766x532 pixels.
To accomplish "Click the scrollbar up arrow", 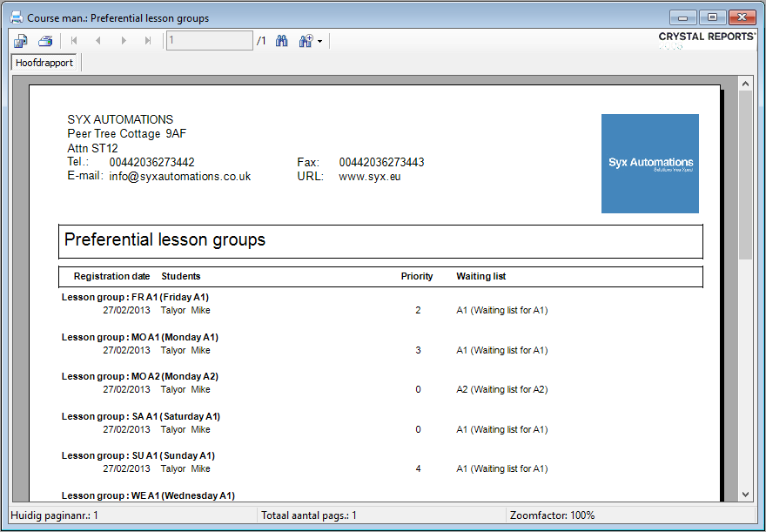I will tap(745, 83).
